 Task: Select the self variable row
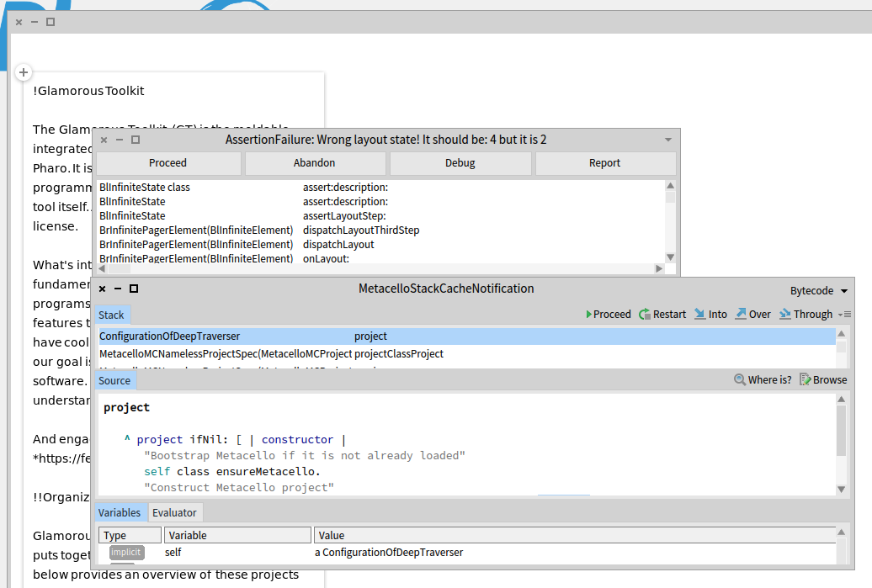pos(466,553)
